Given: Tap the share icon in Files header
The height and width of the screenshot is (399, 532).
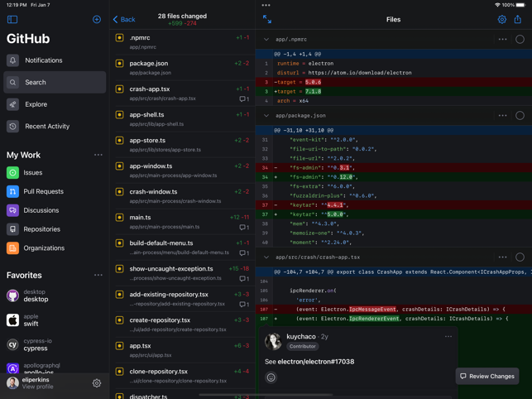Looking at the screenshot, I should (517, 19).
